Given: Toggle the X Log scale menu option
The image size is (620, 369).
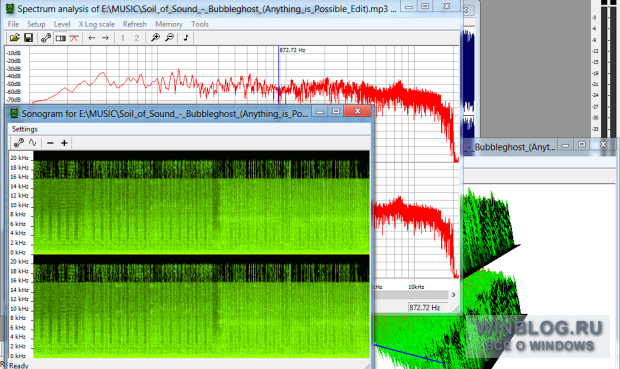Looking at the screenshot, I should pos(96,24).
